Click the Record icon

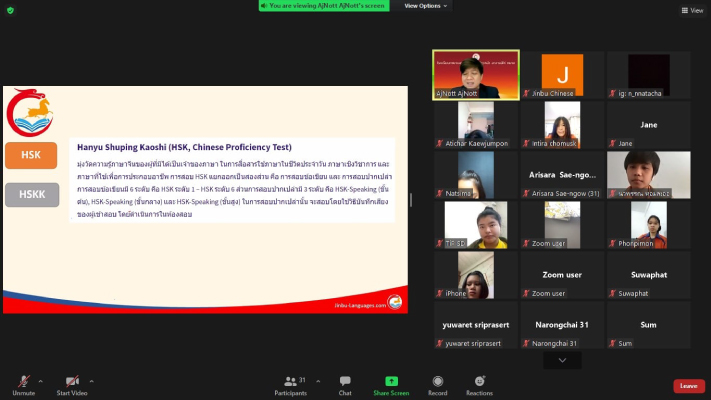(x=437, y=381)
